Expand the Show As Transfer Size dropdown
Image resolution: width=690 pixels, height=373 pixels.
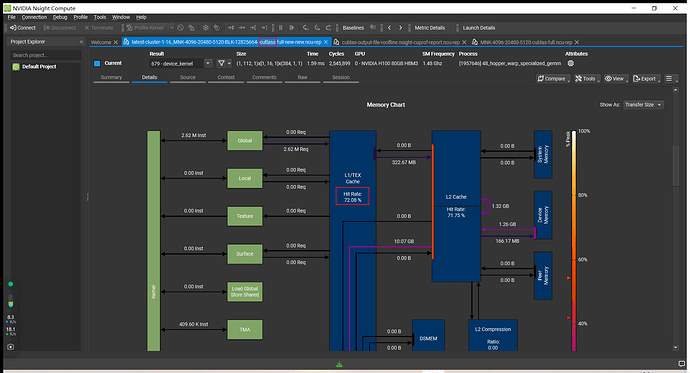click(x=643, y=105)
